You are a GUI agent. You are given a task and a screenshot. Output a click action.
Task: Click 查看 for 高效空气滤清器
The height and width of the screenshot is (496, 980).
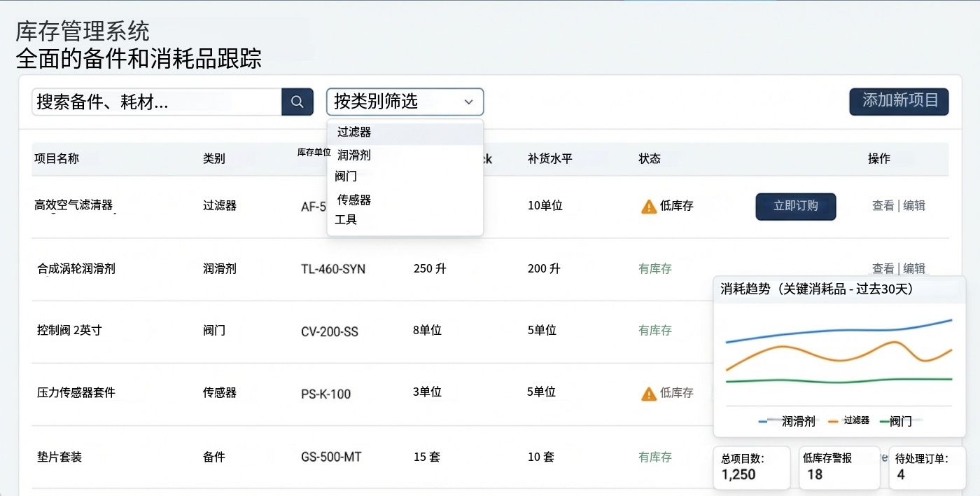click(x=883, y=205)
